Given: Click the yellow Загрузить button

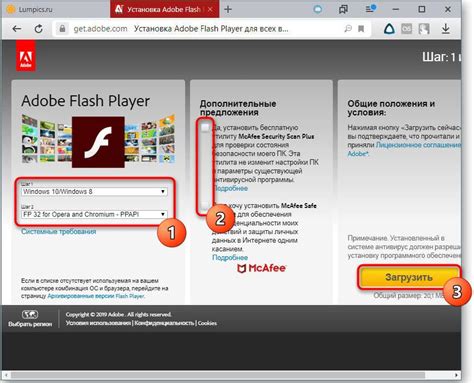Looking at the screenshot, I should click(409, 277).
